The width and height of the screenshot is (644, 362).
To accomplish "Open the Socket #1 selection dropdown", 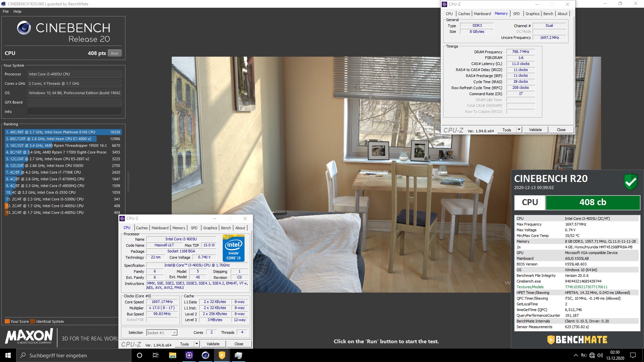I will click(162, 333).
